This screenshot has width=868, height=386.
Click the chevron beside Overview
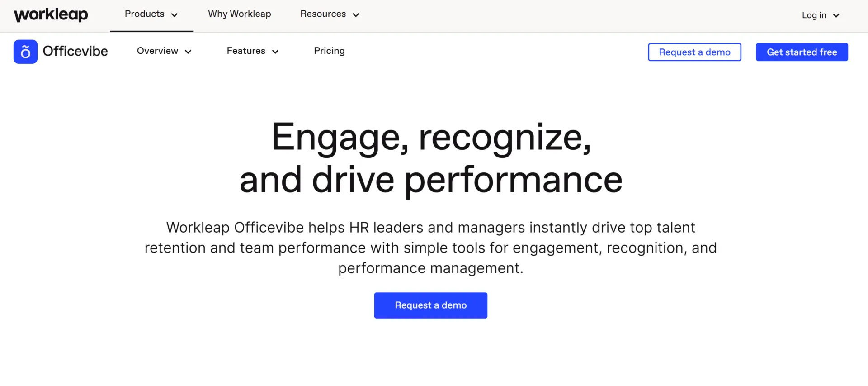[188, 52]
